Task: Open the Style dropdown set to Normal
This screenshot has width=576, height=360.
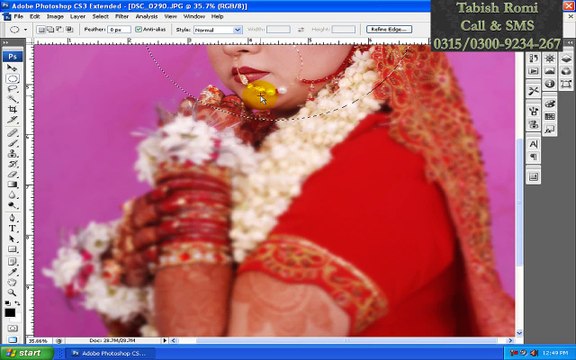Action: (x=218, y=30)
